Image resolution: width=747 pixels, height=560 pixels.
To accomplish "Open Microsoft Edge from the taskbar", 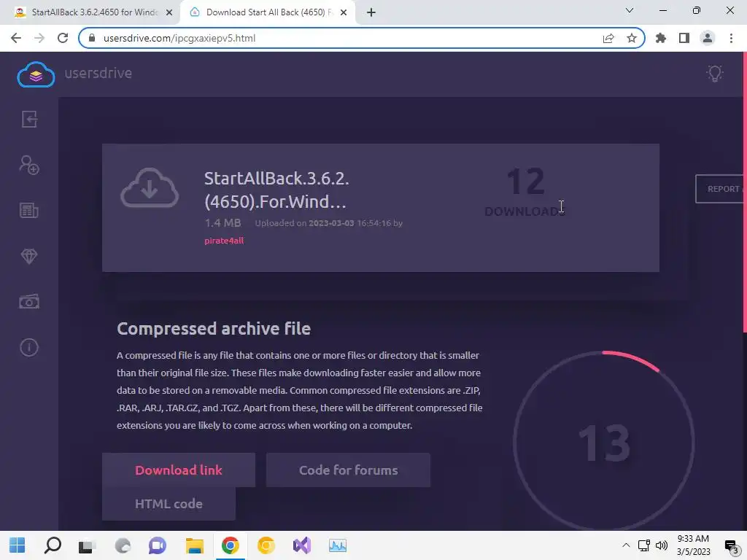I will [123, 545].
